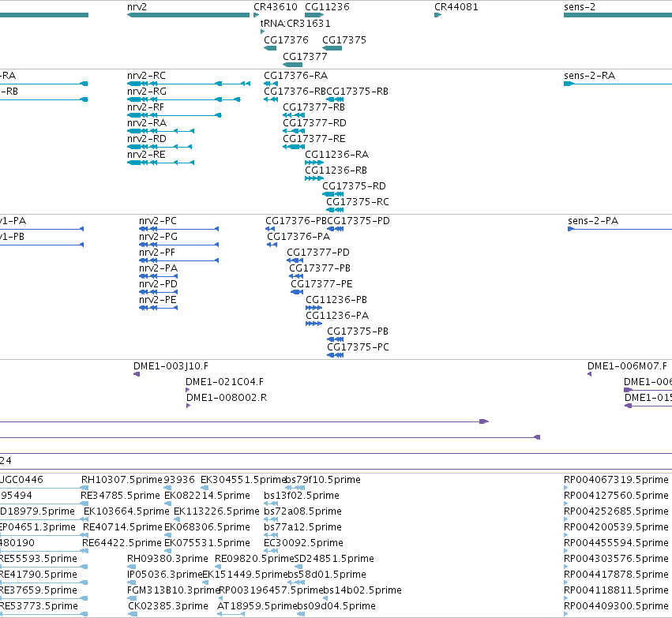This screenshot has height=618, width=672.
Task: Click transcript nrv2-RF
Action: coord(145,107)
